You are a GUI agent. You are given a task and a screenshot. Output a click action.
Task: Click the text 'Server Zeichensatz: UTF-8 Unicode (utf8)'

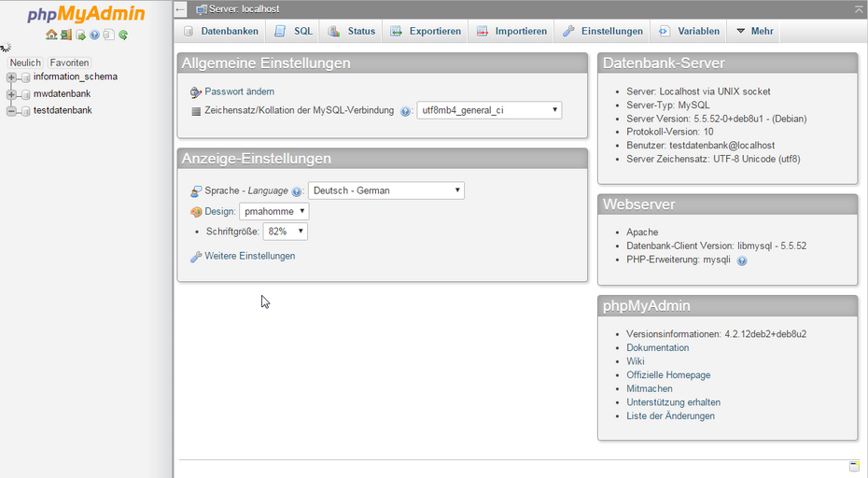coord(713,159)
